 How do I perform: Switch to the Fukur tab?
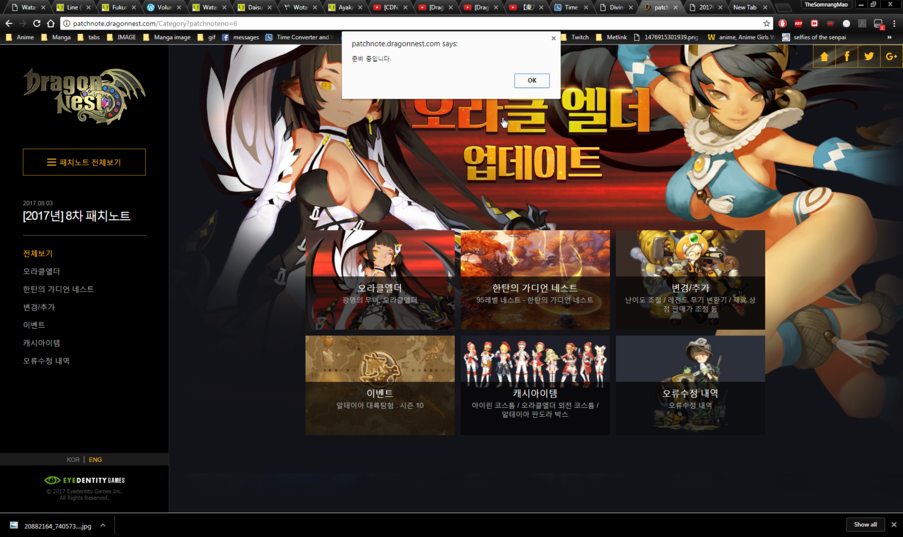click(119, 7)
